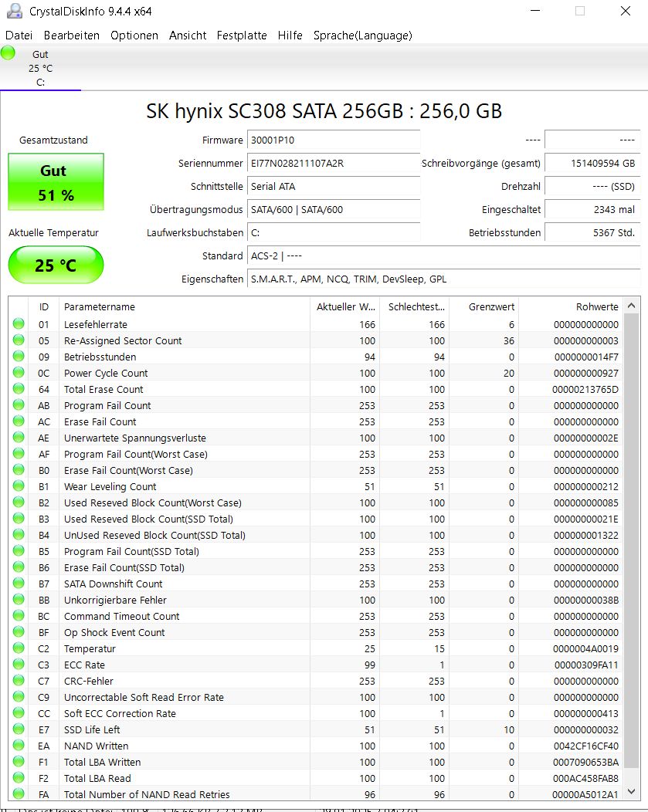Click status icon for Wear Leveling Count row
The height and width of the screenshot is (812, 648).
tap(19, 486)
